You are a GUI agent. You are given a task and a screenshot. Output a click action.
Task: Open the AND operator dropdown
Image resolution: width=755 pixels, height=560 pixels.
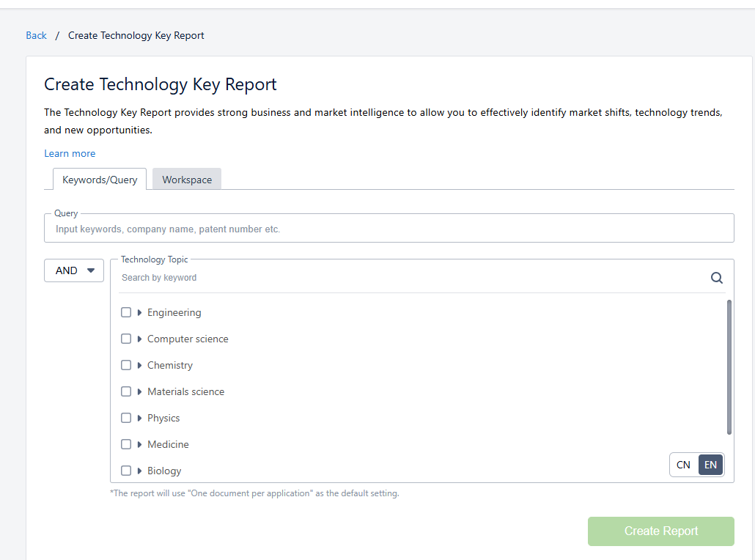tap(74, 270)
